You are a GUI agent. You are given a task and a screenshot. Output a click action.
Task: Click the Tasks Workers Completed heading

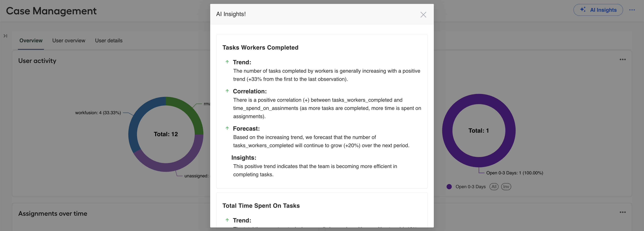pyautogui.click(x=260, y=48)
